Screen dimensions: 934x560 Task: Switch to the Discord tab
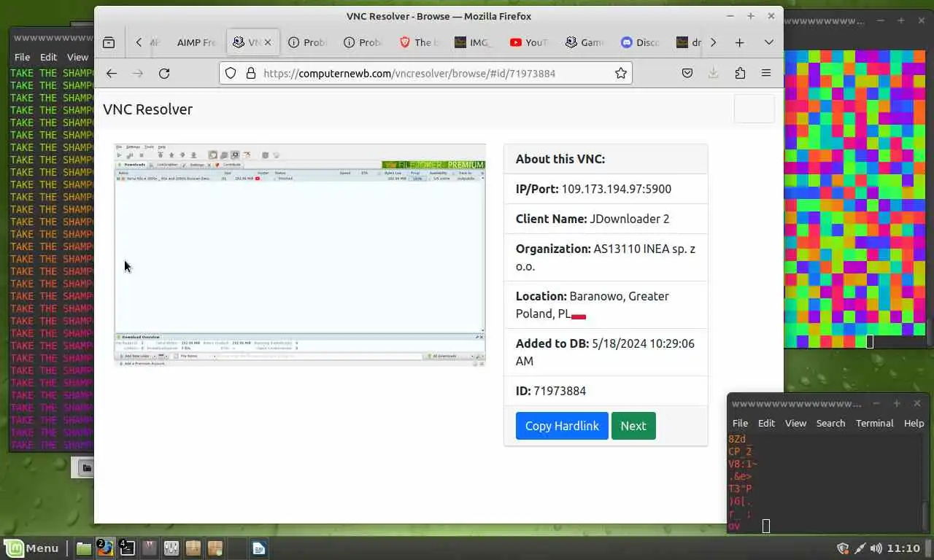[x=641, y=42]
